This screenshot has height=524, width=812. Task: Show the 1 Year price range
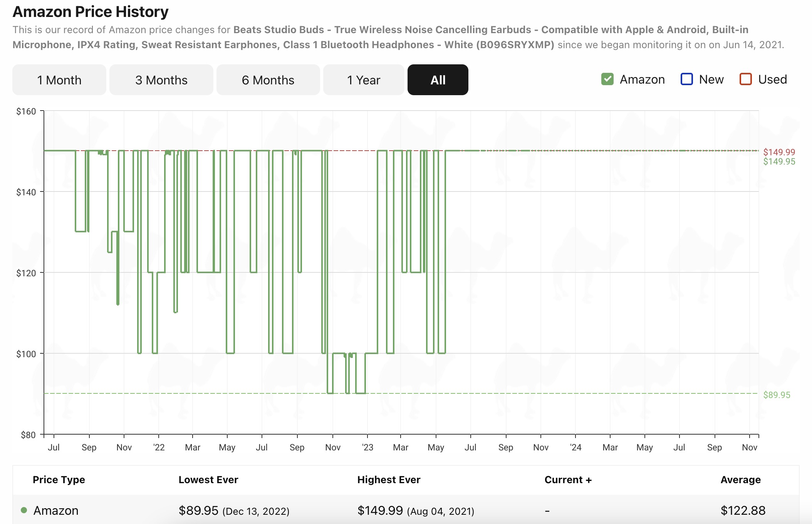point(364,80)
